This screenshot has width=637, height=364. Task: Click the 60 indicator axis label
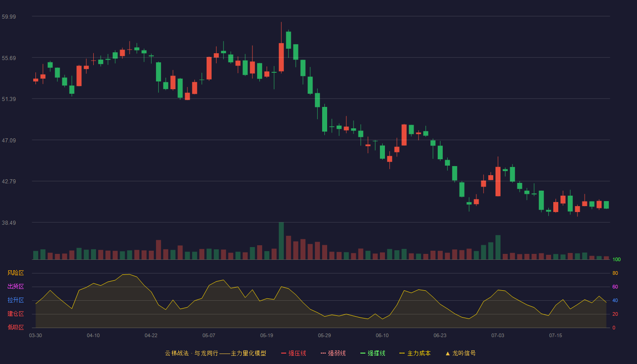click(615, 287)
